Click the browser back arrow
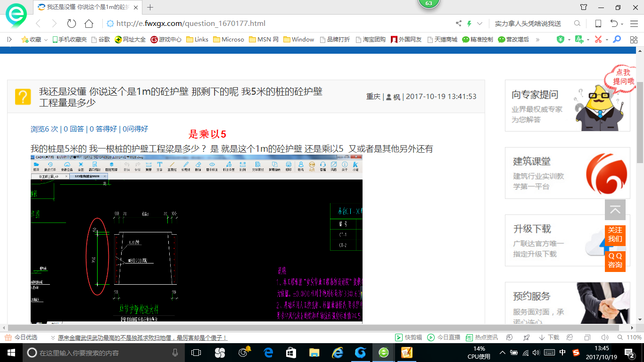Image resolution: width=644 pixels, height=362 pixels. click(38, 24)
